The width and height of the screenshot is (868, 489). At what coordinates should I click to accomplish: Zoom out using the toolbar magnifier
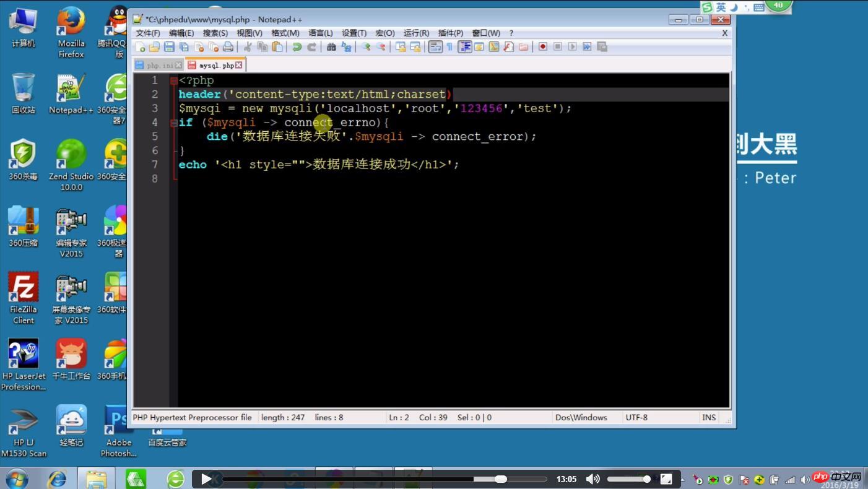pos(381,46)
